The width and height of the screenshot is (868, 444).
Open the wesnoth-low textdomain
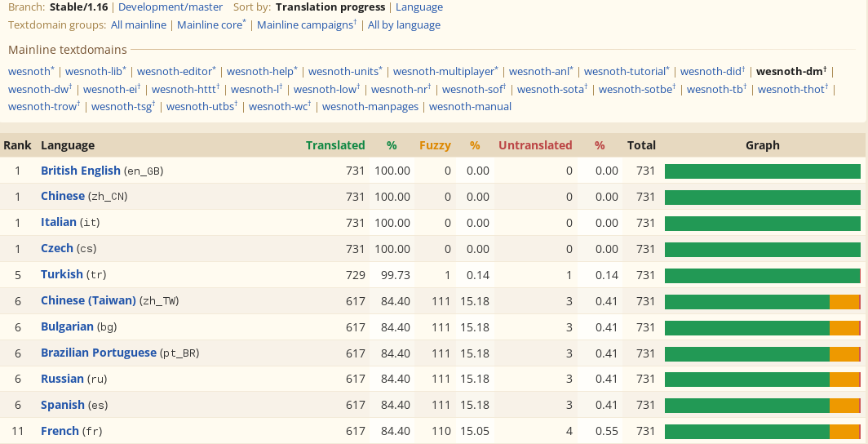(327, 89)
